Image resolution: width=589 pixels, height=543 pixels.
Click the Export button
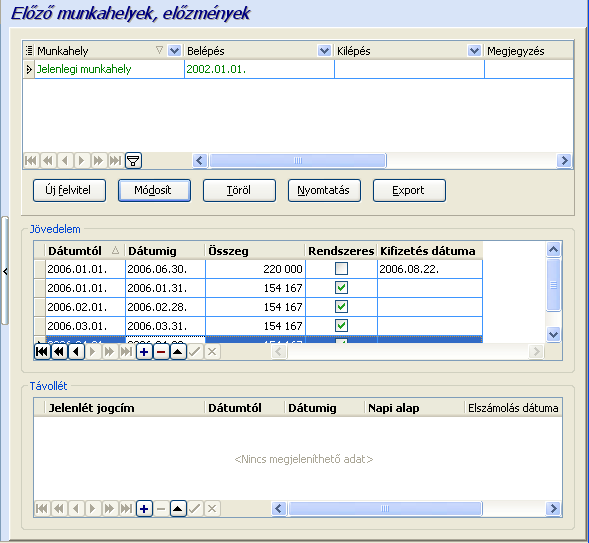(x=409, y=190)
